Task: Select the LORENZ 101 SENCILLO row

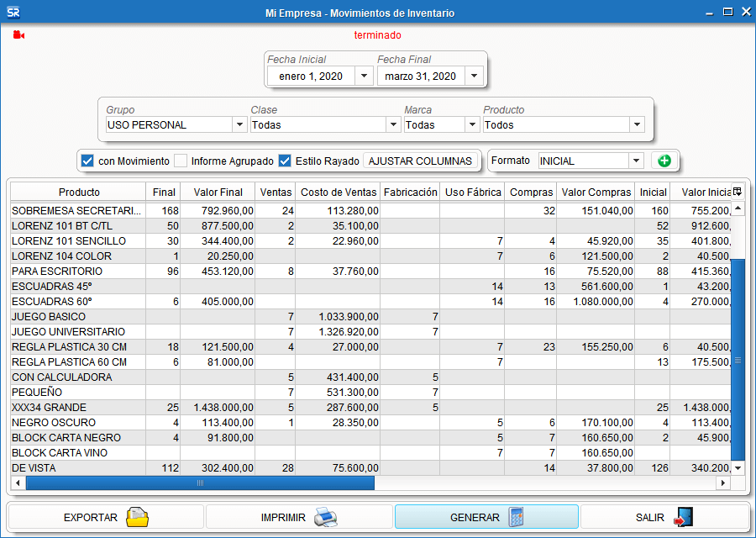Action: tap(370, 240)
